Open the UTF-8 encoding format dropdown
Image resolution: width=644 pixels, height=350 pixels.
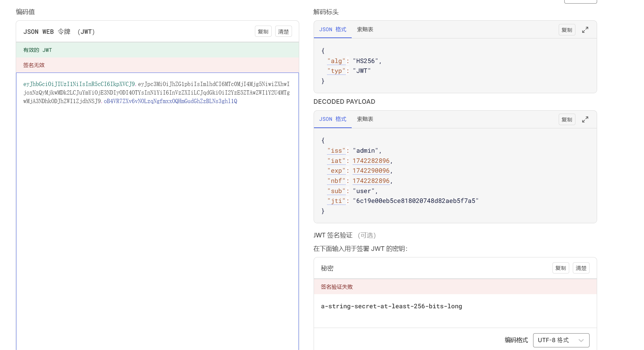pos(561,340)
